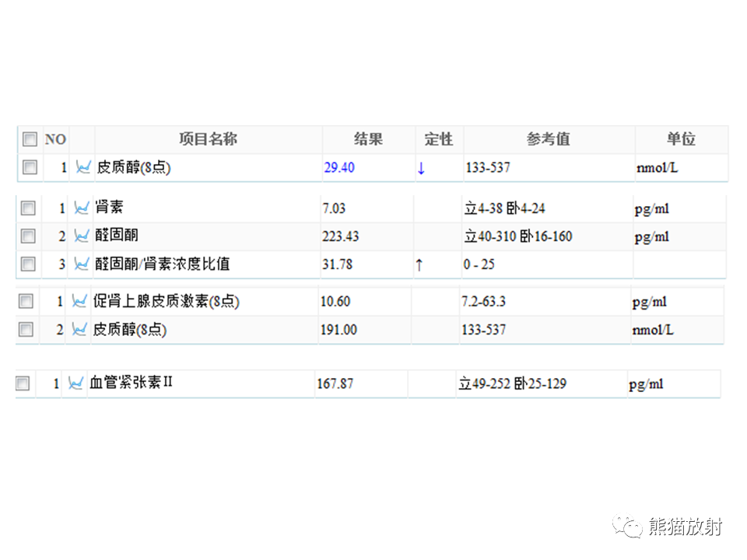Open trend chart icon for 肾素
Screen dimensions: 747x560
click(x=82, y=208)
